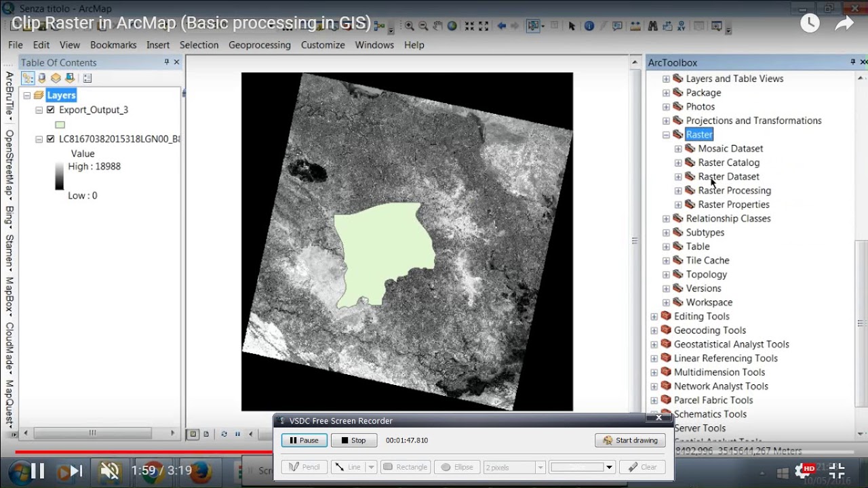Open the Selection menu
The height and width of the screenshot is (488, 868).
coord(199,45)
